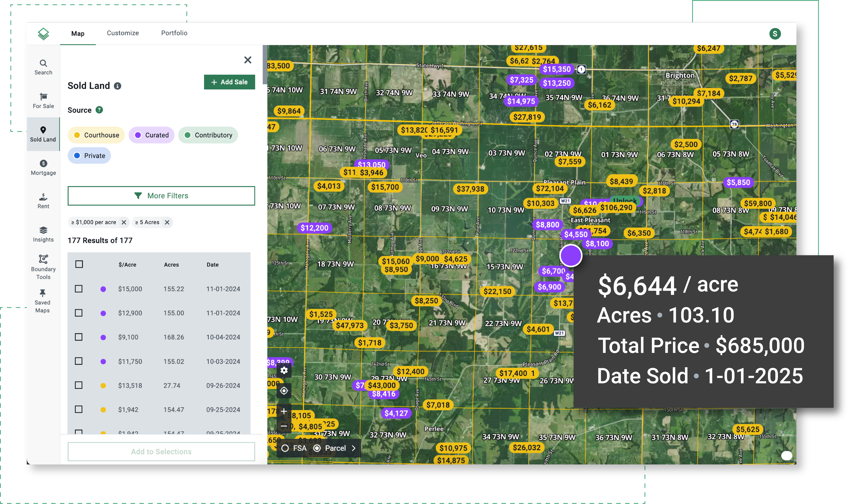This screenshot has height=504, width=850.
Task: Check the $12,900 sale row checkbox
Action: coord(79,313)
